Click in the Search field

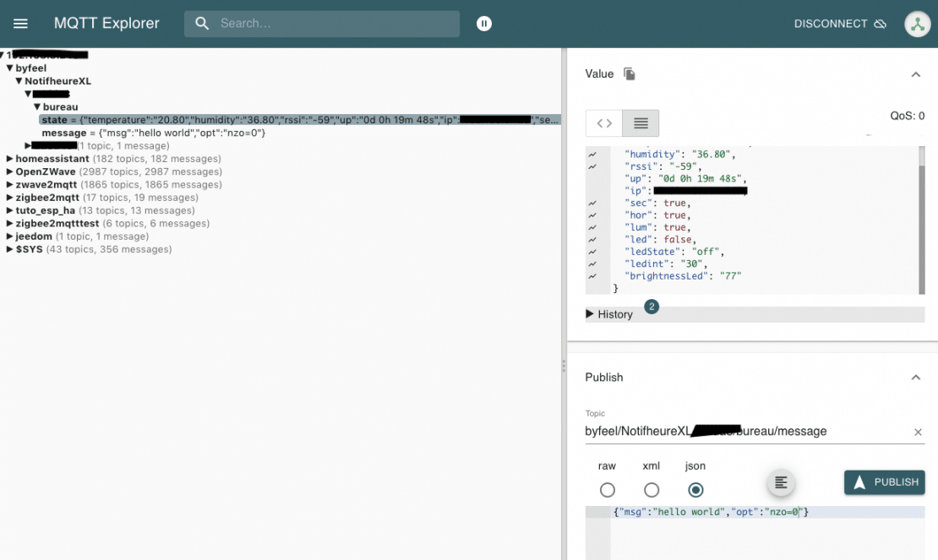point(322,24)
